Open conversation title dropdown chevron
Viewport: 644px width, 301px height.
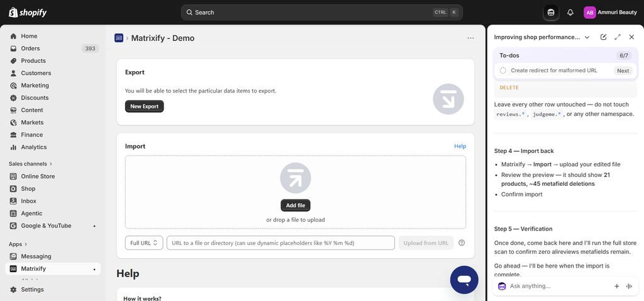(587, 37)
